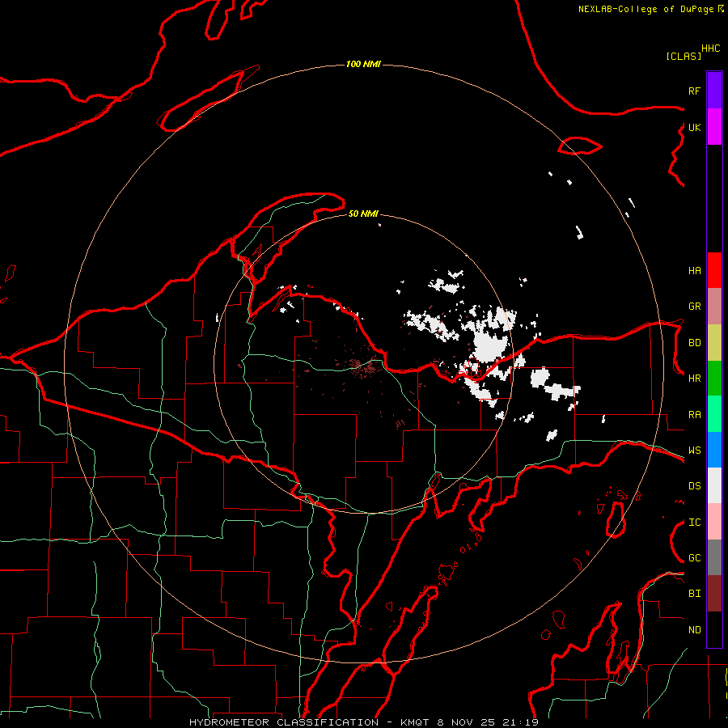Click the IC light pink legend swatch
Image resolution: width=728 pixels, height=728 pixels.
pyautogui.click(x=714, y=522)
